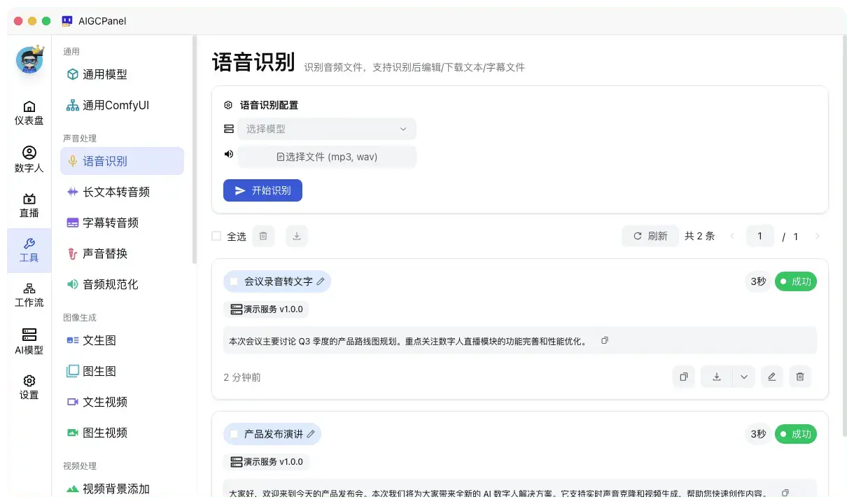Click copy icon in 会议录音转文字 footer

click(684, 377)
